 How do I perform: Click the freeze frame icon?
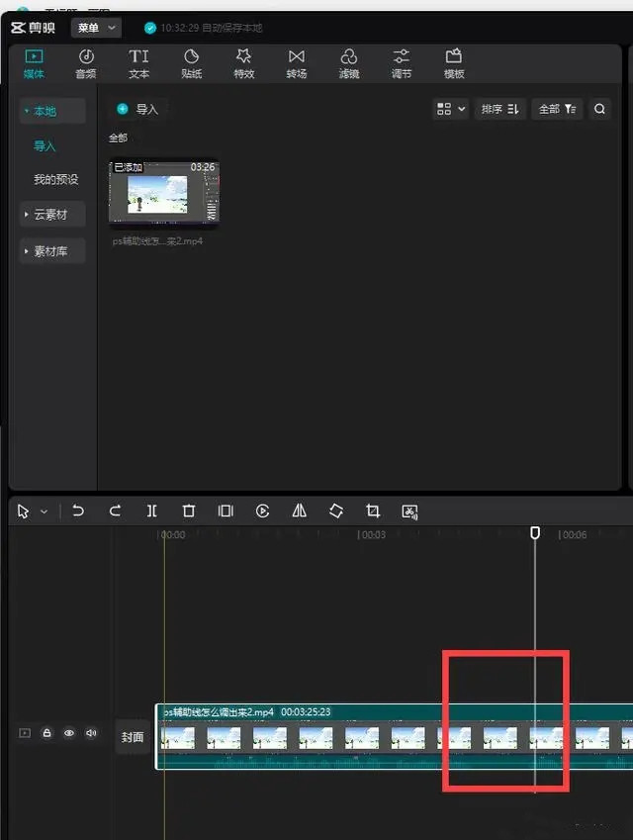tap(226, 512)
